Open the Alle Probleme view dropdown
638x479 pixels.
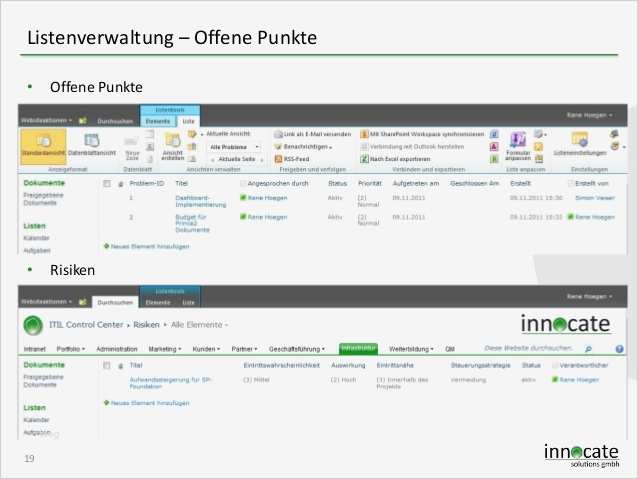click(234, 147)
